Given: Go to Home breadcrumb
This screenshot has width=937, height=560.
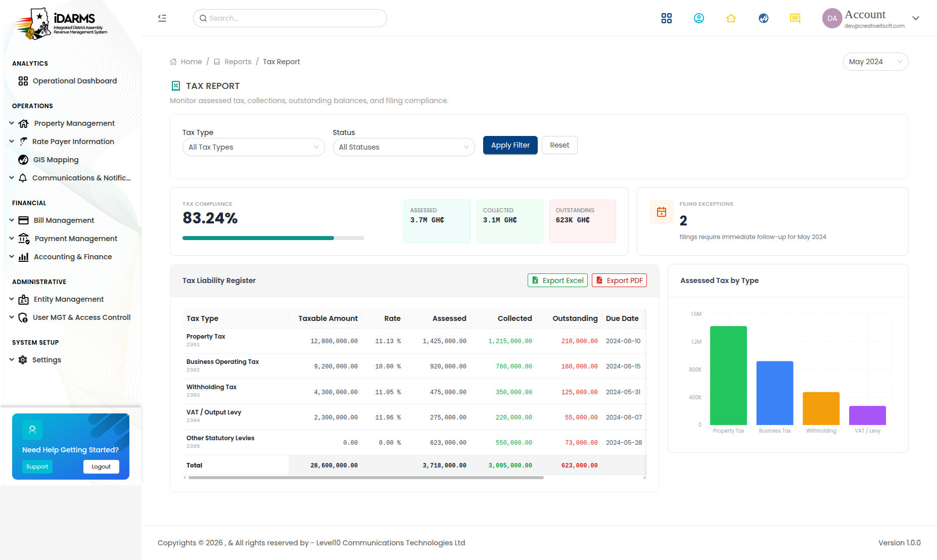Looking at the screenshot, I should click(191, 62).
